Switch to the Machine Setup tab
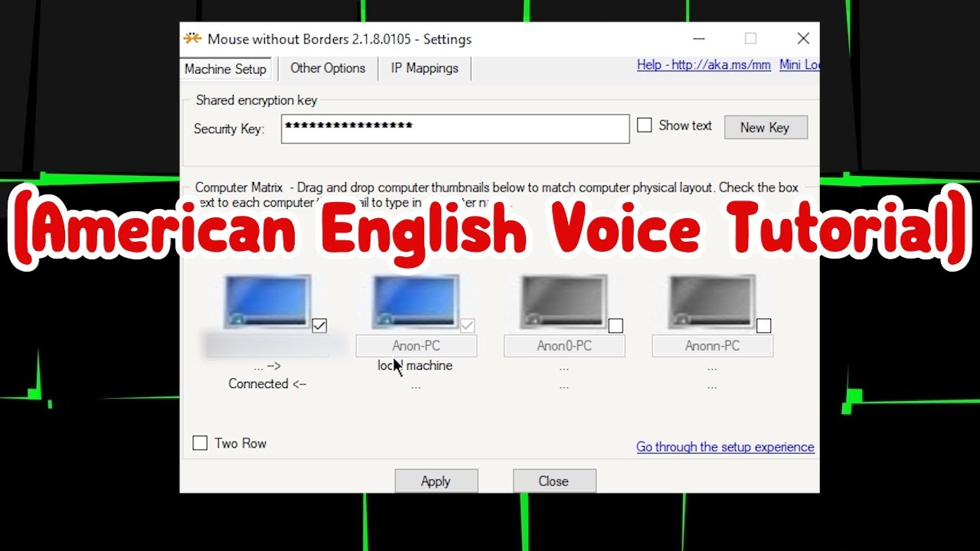This screenshot has height=551, width=980. [225, 69]
